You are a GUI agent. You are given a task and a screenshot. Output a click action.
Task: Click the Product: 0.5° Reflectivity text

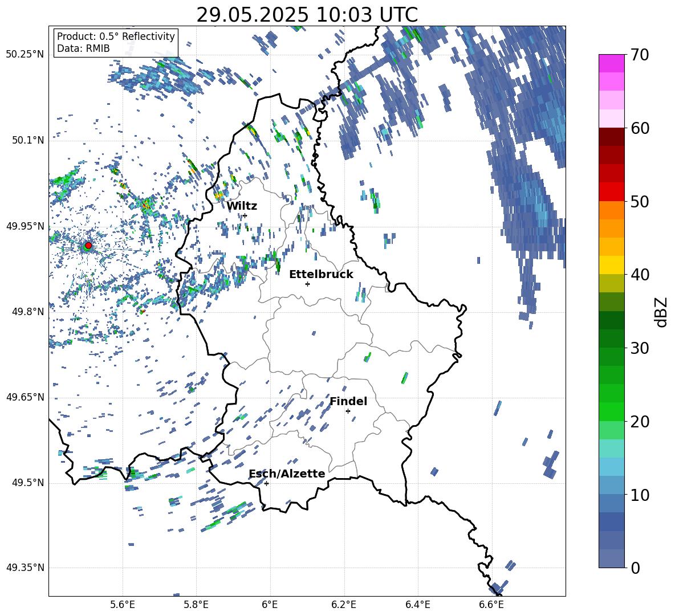point(116,36)
